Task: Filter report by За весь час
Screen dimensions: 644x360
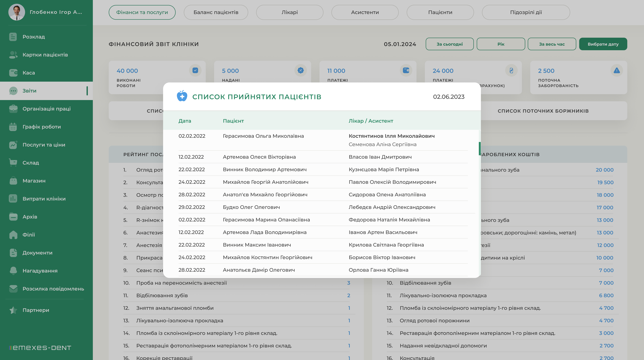Action: point(552,44)
